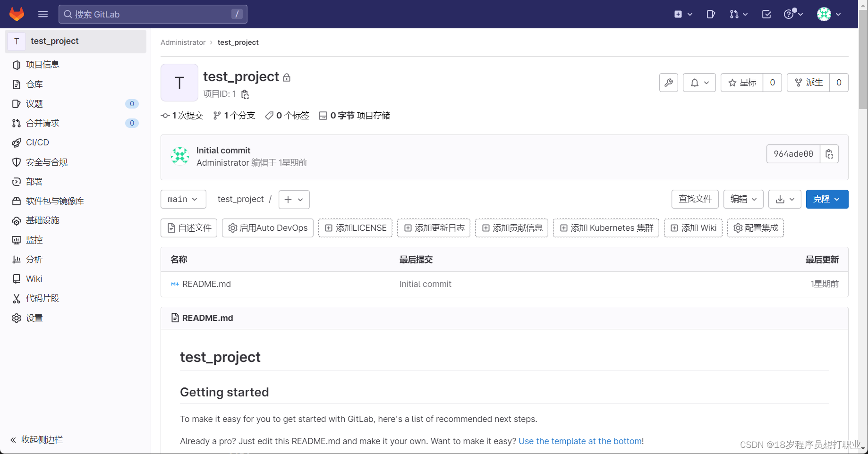Open 监控 in sidebar
Screen dimensions: 868x454
coord(76,240)
